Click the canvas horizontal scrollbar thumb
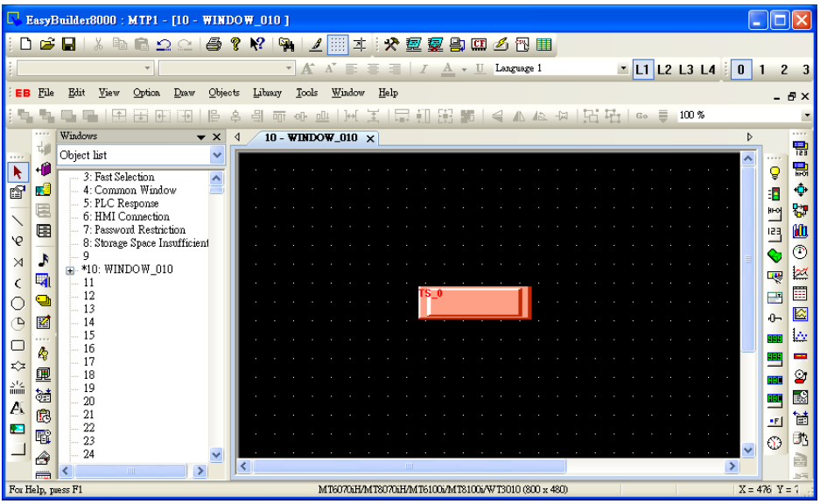820x504 pixels. (x=409, y=465)
